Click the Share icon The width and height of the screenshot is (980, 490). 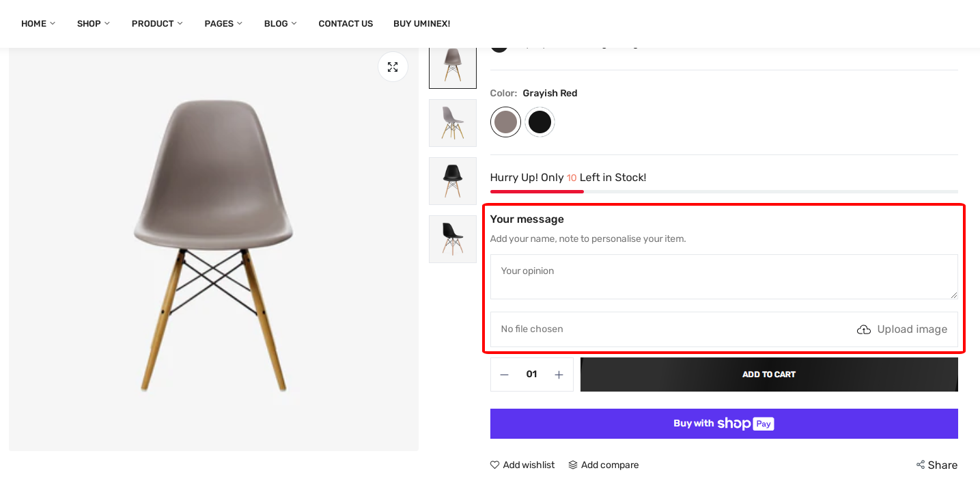coord(921,465)
